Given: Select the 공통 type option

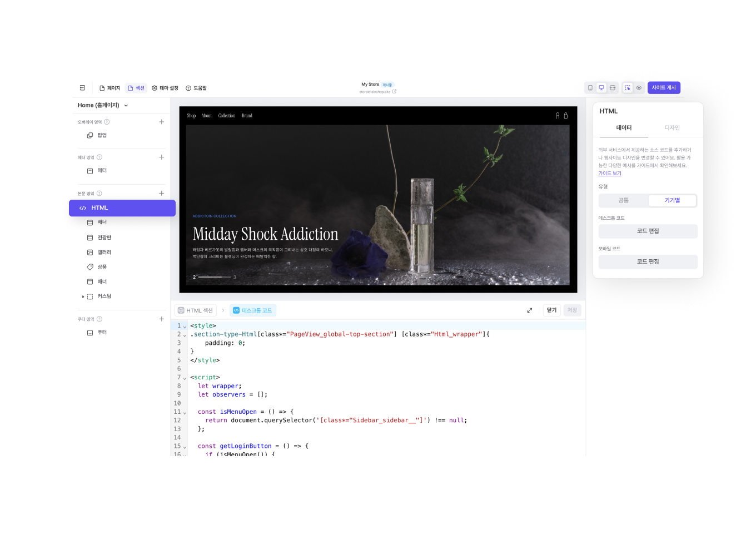Looking at the screenshot, I should tap(623, 200).
